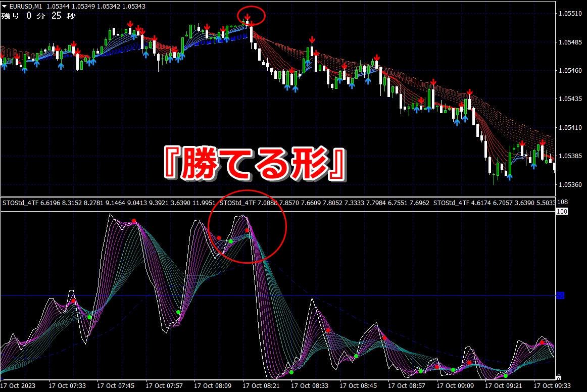587x392 pixels.
Task: Click the 1.05385 price axis label
Action: [x=570, y=156]
